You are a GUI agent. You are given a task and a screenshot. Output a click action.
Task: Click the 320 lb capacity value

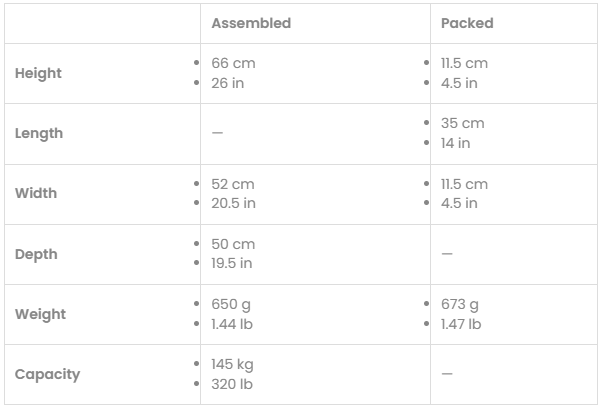coord(231,384)
